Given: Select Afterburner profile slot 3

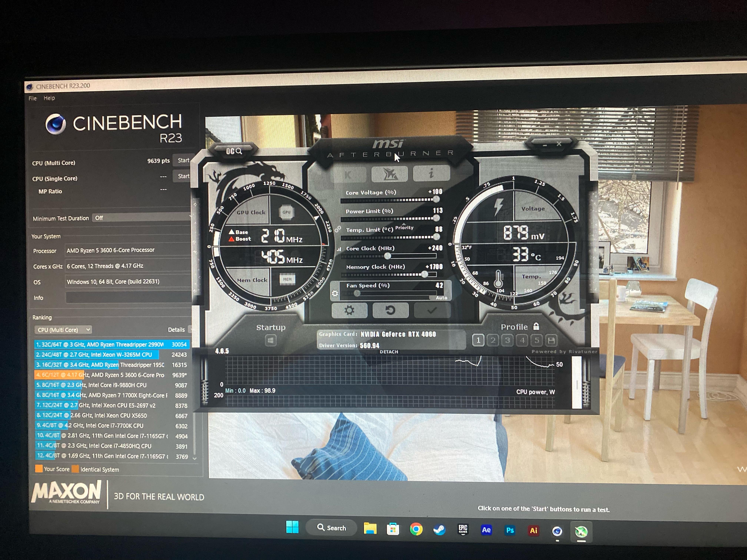Looking at the screenshot, I should coord(507,340).
